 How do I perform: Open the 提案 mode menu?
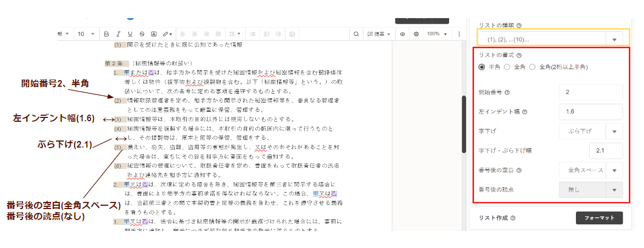(379, 34)
